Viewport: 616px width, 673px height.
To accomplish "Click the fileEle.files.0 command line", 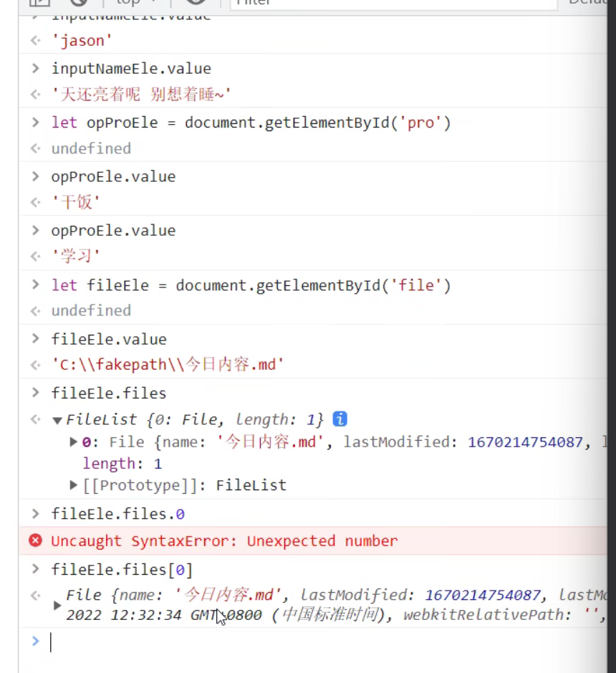I will (x=118, y=514).
